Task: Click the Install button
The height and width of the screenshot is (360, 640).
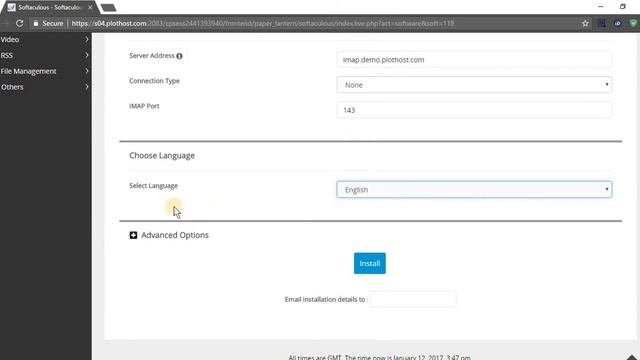Action: click(369, 263)
